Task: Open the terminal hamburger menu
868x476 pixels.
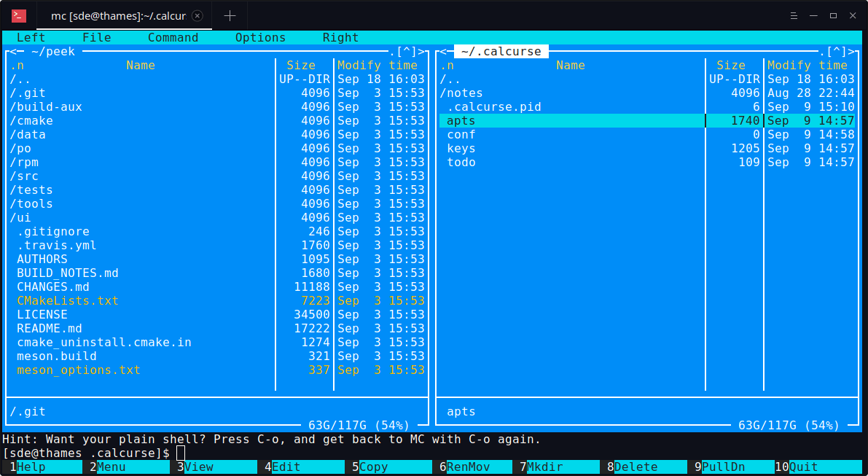Action: pos(793,15)
